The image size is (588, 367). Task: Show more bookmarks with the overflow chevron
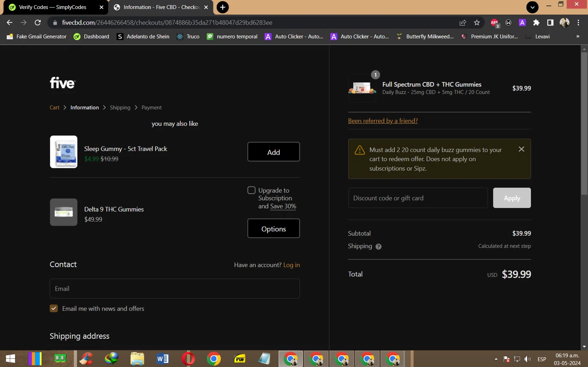click(578, 36)
